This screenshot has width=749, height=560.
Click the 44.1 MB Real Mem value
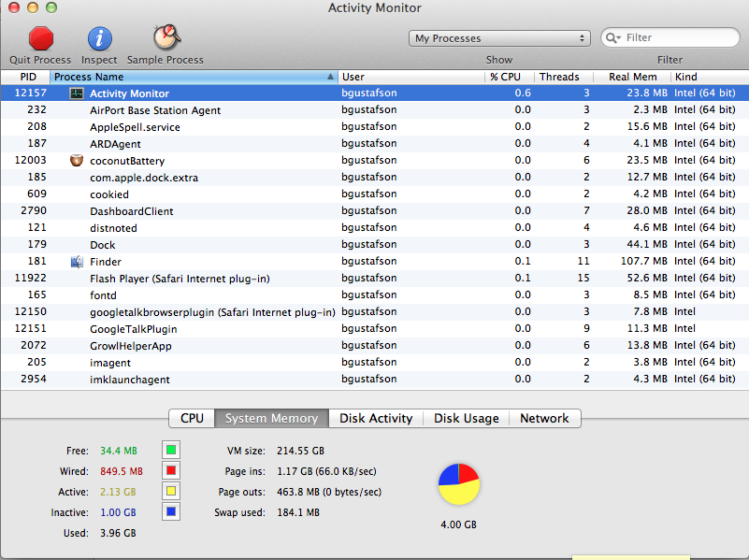point(647,244)
